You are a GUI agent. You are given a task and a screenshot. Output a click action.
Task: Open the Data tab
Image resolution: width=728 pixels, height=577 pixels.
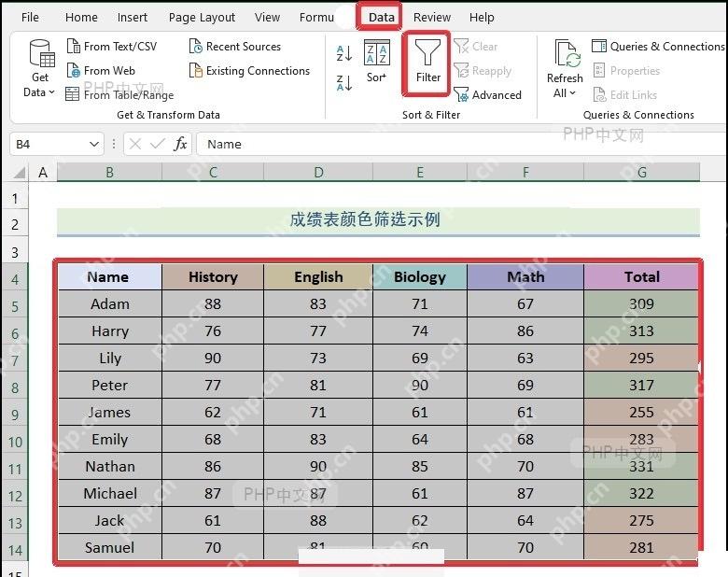click(x=381, y=17)
